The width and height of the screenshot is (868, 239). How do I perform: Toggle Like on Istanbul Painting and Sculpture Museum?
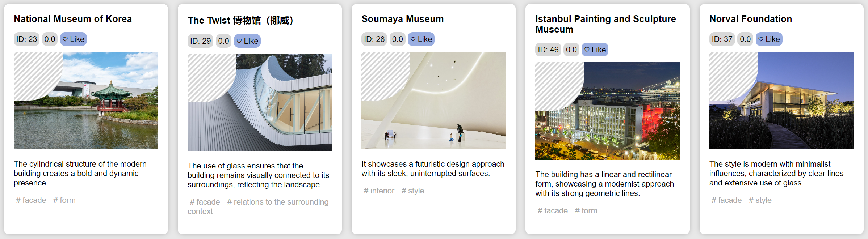[x=595, y=50]
